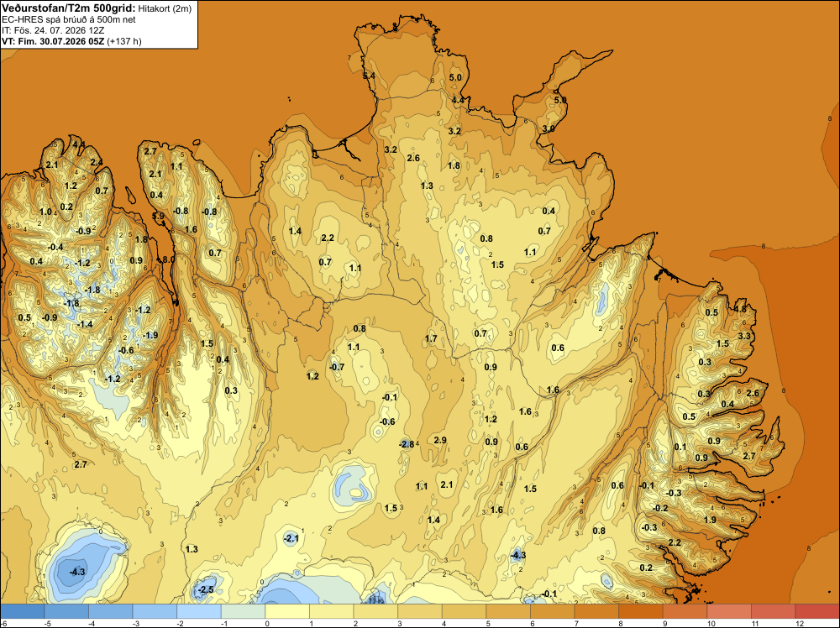Click the EC-HRES spá brúuð description line
840x628 pixels.
69,19
